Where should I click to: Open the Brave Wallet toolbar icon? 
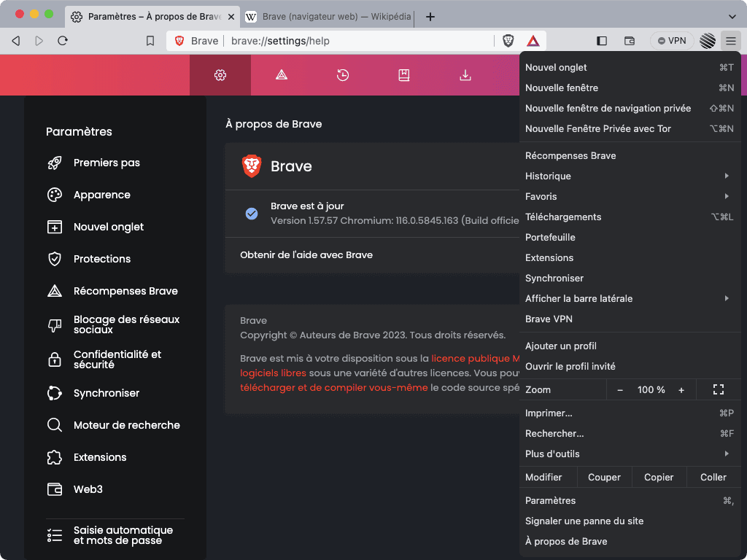(x=630, y=41)
